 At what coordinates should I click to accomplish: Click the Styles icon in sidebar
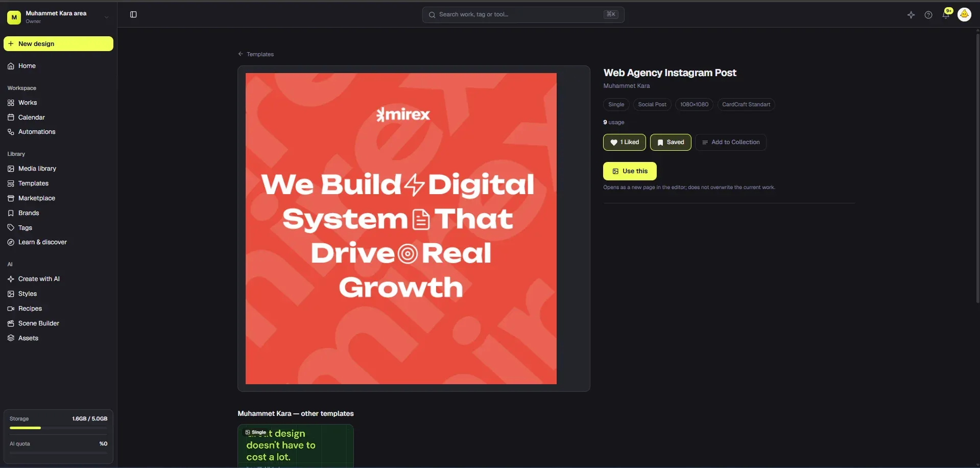tap(11, 294)
